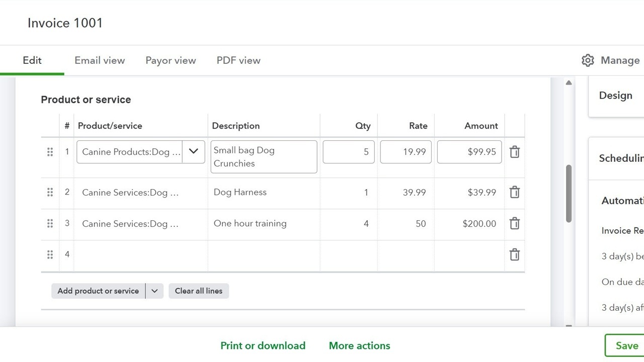Delete the One hour training line item
The width and height of the screenshot is (644, 362).
point(514,223)
